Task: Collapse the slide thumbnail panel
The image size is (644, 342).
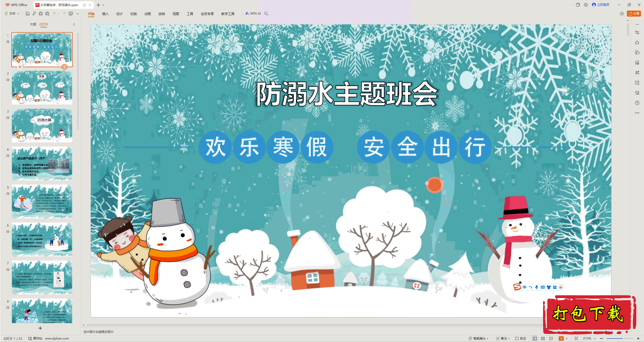Action: pos(74,24)
